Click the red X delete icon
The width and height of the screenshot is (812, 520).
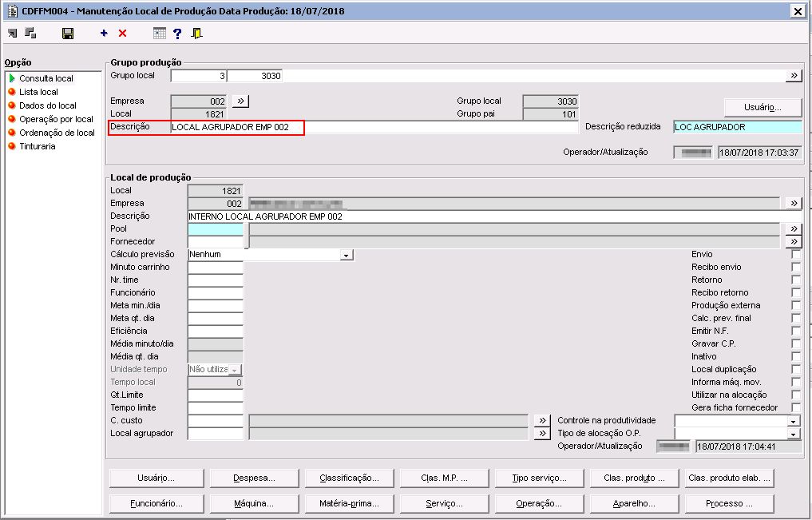[123, 33]
